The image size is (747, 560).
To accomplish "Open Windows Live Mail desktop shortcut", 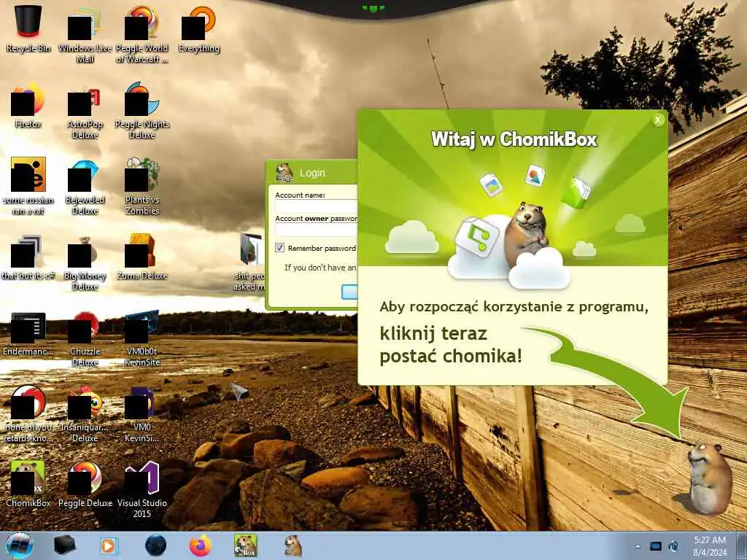I will pos(85,34).
